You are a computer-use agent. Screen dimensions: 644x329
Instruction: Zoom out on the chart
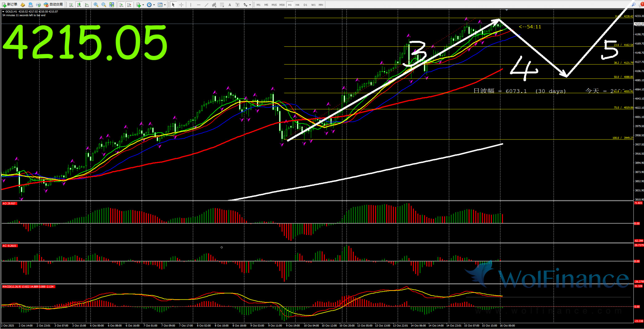pyautogui.click(x=104, y=5)
